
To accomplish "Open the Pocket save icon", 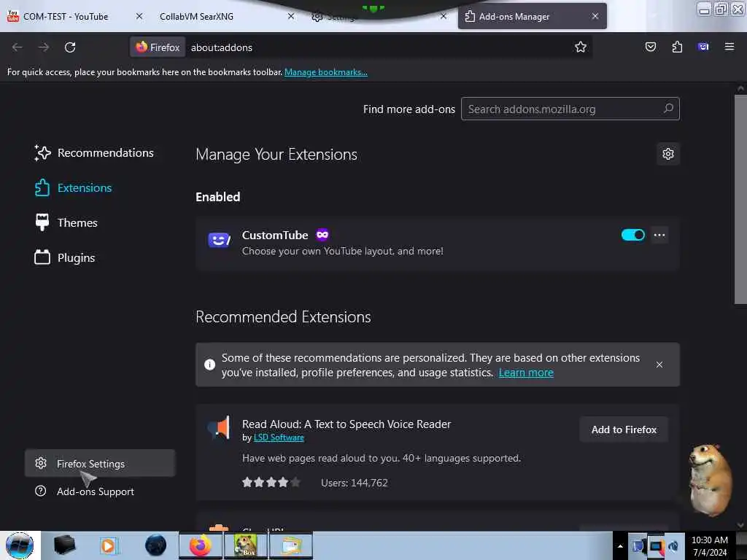I will tap(650, 47).
